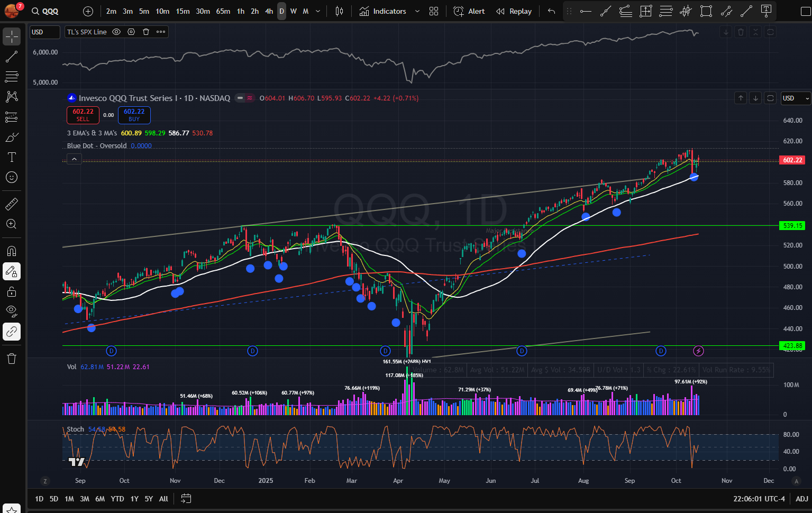Switch to the M monthly timeframe
This screenshot has width=812, height=513.
[306, 11]
